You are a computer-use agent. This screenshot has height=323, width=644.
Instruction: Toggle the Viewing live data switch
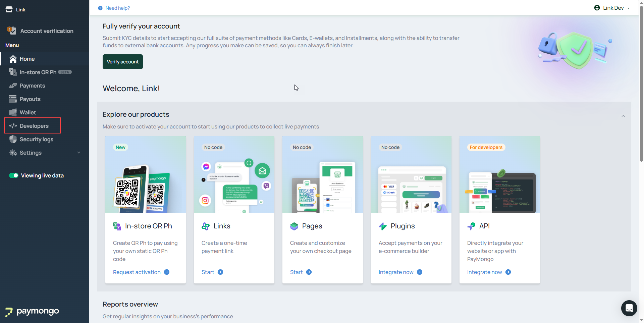click(14, 175)
